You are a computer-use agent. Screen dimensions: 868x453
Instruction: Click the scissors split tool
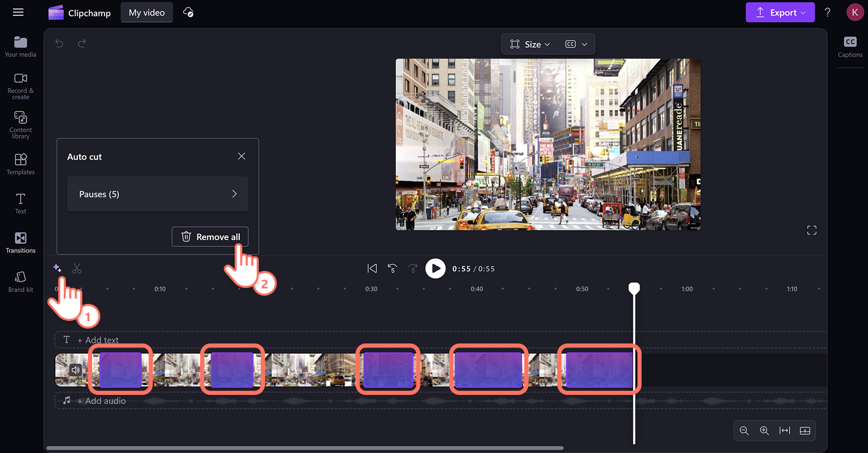tap(77, 268)
